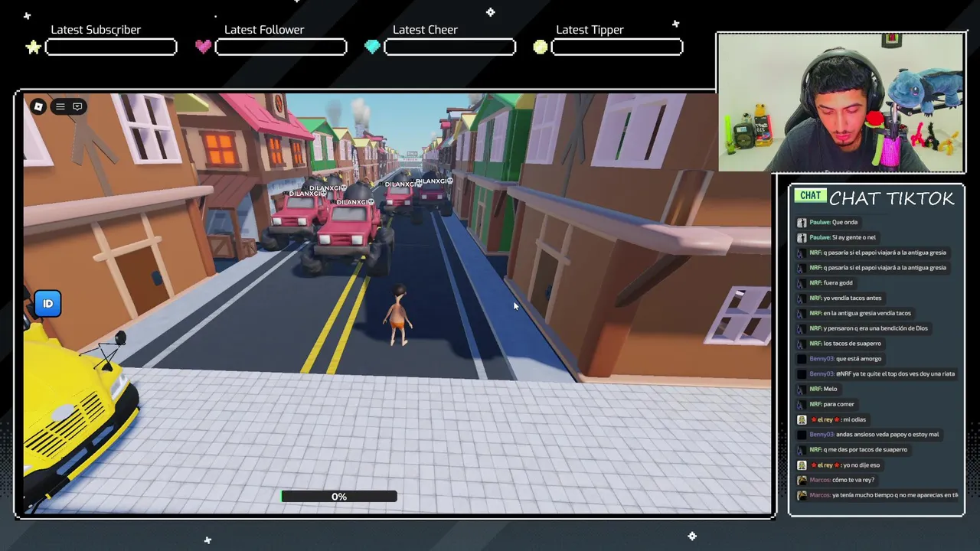The height and width of the screenshot is (551, 980).
Task: Click the Latest Cheer empty box
Action: pyautogui.click(x=449, y=47)
